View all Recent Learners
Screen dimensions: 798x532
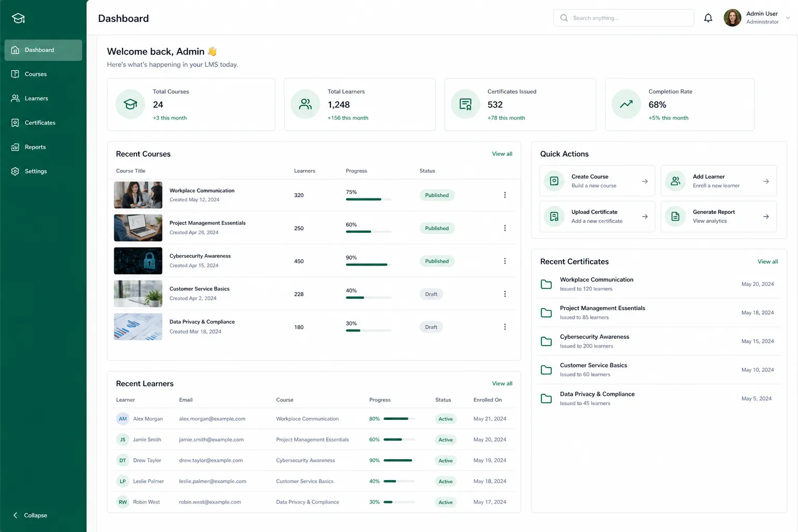(502, 383)
